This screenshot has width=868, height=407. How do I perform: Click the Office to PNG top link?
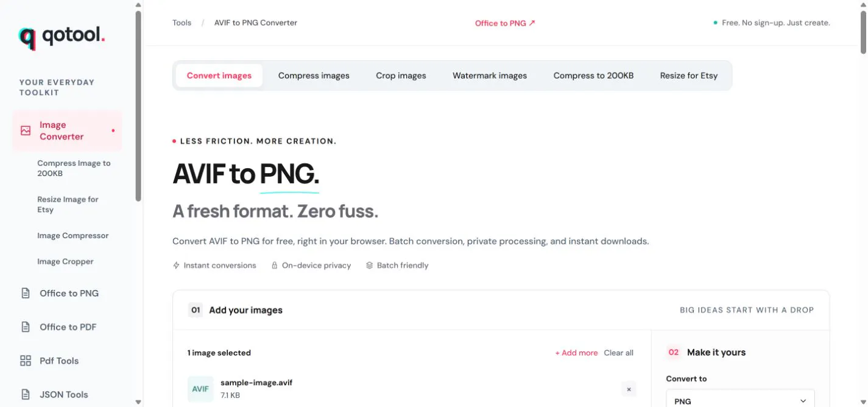505,23
